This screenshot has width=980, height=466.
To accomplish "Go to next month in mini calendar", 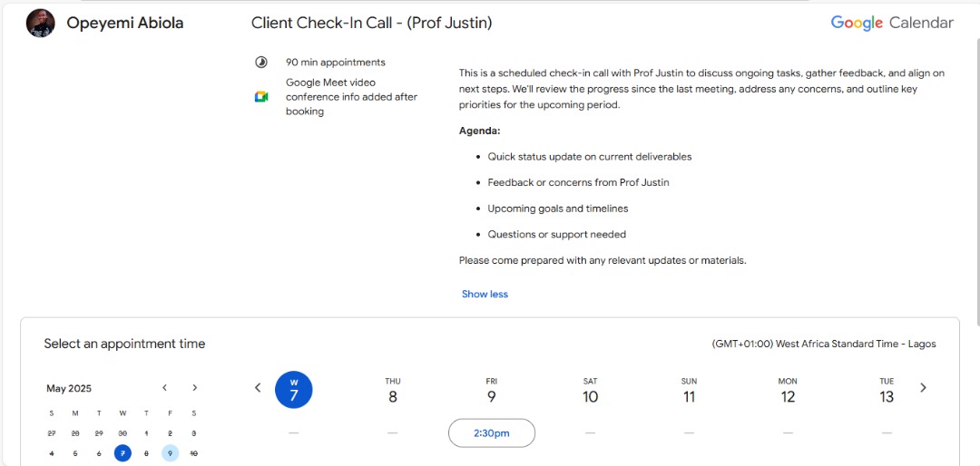I will (195, 388).
